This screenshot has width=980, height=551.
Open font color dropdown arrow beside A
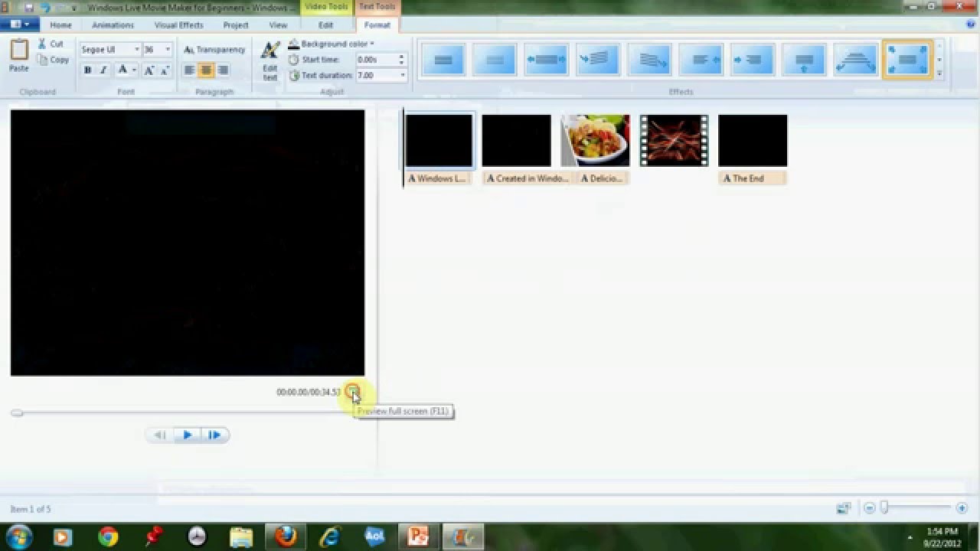click(133, 70)
